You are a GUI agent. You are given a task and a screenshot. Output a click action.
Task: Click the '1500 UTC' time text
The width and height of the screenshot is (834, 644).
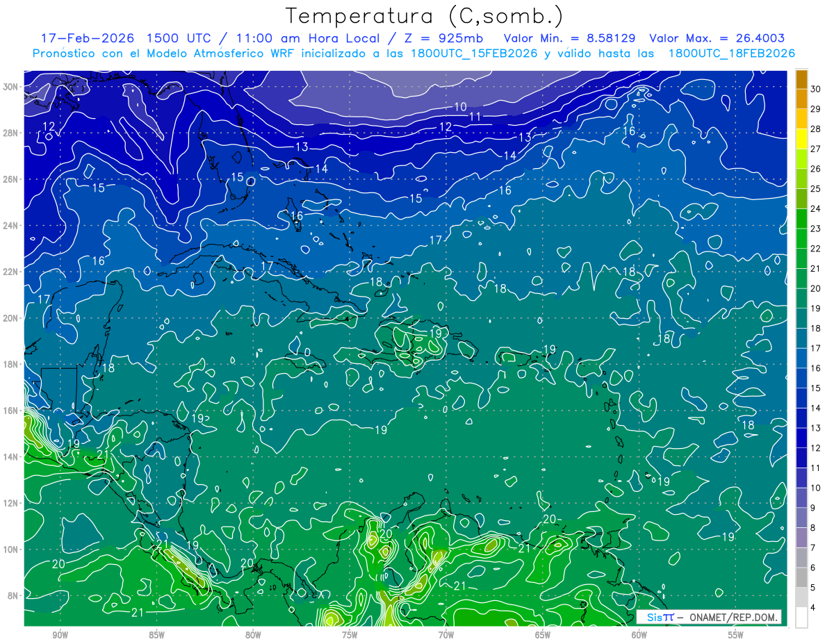point(179,38)
